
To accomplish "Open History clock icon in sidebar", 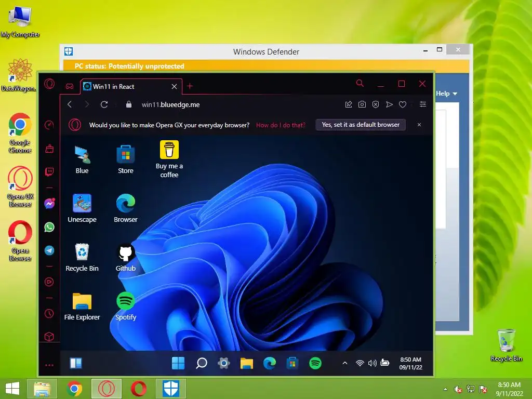I will pos(49,313).
